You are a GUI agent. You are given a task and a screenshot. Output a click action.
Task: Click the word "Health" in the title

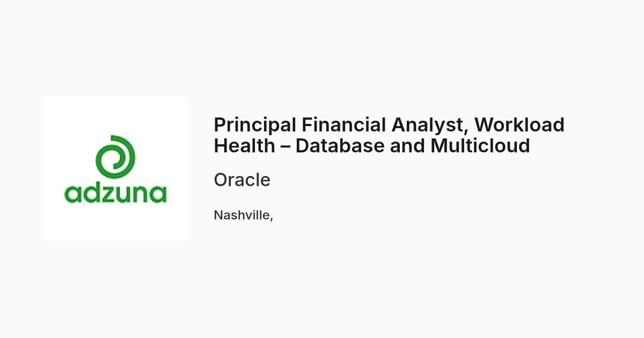point(244,146)
